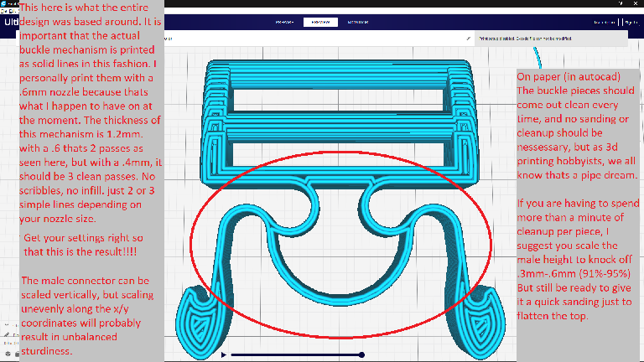The height and width of the screenshot is (362, 644).
Task: Click the simulation slider handle
Action: (x=361, y=354)
